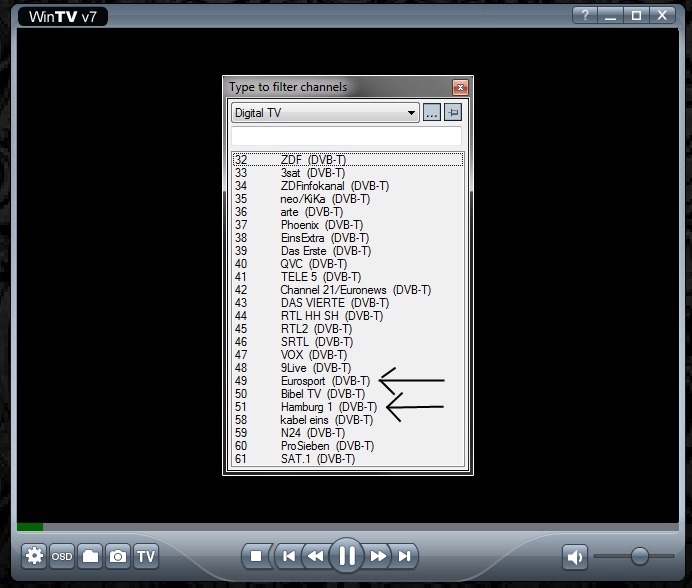Click the ellipsis button beside dropdown

click(432, 113)
